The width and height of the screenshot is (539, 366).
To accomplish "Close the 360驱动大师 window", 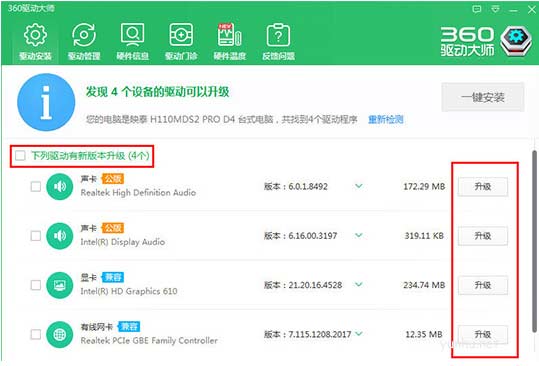I will tap(531, 10).
